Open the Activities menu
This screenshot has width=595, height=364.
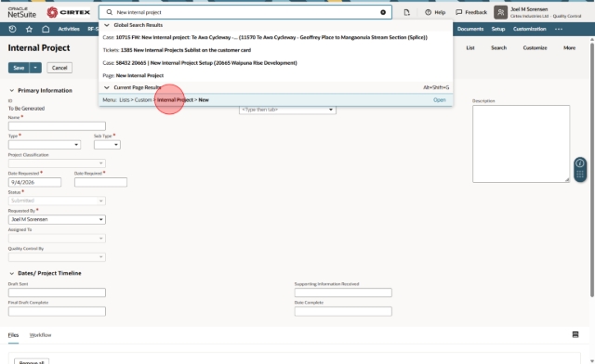[x=69, y=29]
